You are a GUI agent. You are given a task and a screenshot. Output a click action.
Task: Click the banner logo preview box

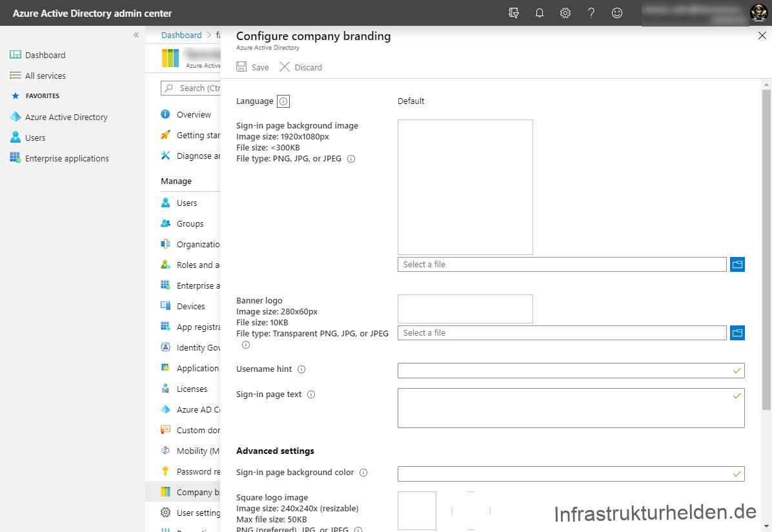click(x=465, y=309)
